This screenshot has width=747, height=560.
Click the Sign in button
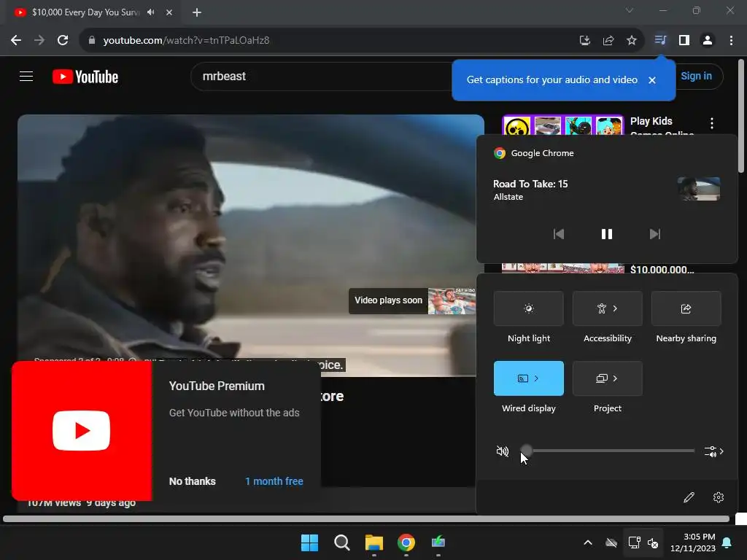696,76
